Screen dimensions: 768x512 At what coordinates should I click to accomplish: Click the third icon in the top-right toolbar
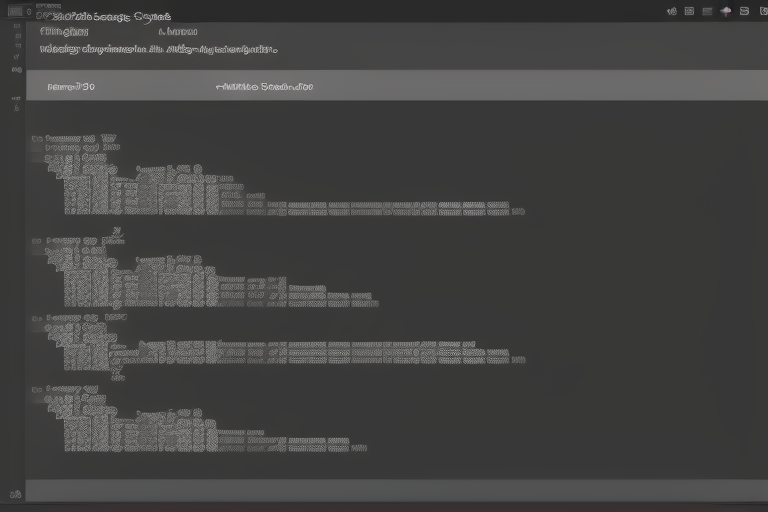[x=707, y=11]
